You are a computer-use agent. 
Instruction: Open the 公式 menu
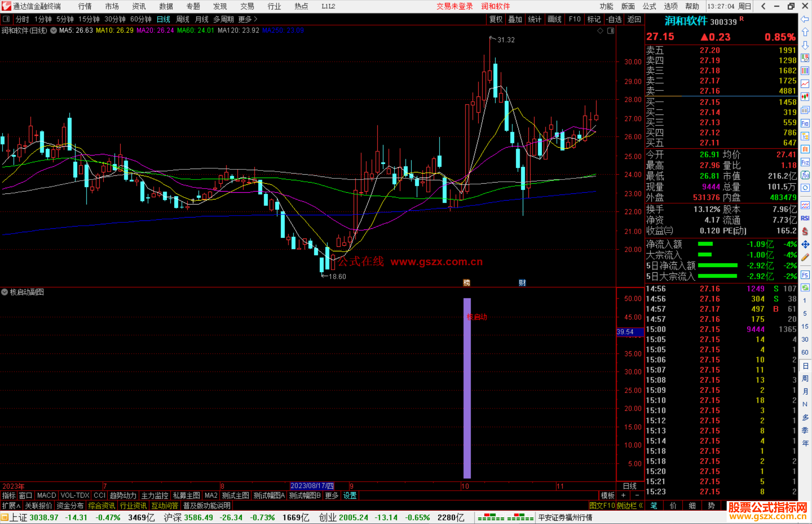pos(649,6)
